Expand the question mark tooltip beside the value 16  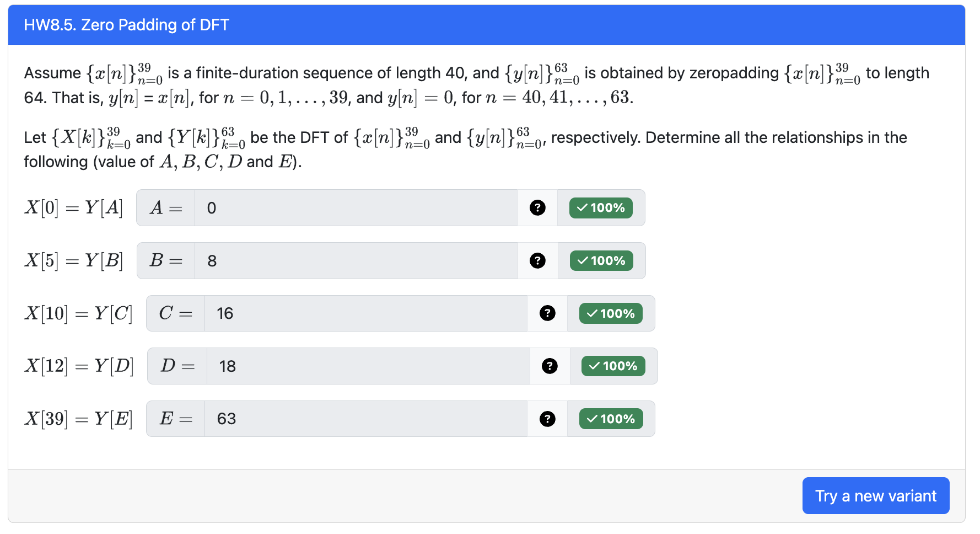(547, 313)
